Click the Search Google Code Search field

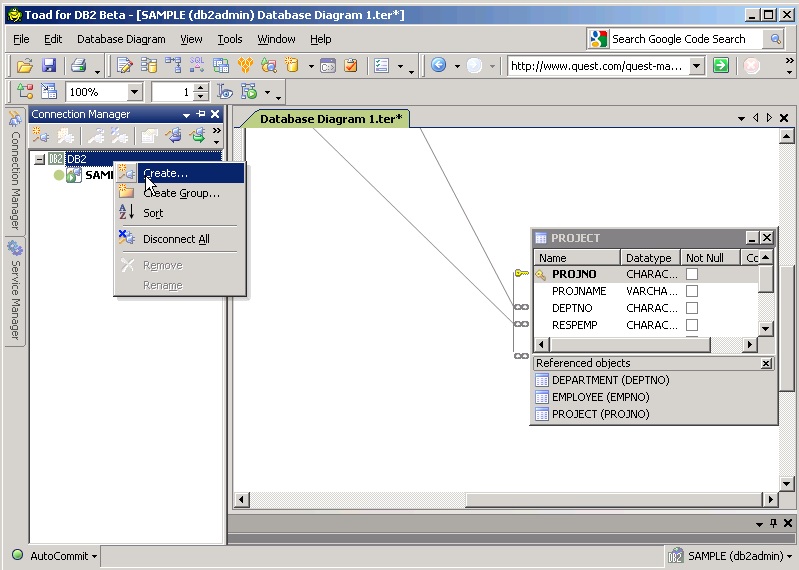pyautogui.click(x=685, y=39)
